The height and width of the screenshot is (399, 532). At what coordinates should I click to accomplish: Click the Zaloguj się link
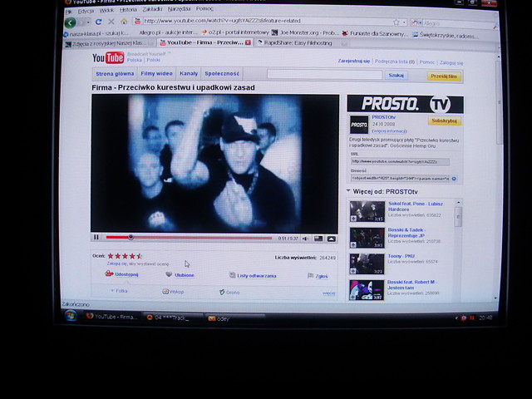point(451,63)
